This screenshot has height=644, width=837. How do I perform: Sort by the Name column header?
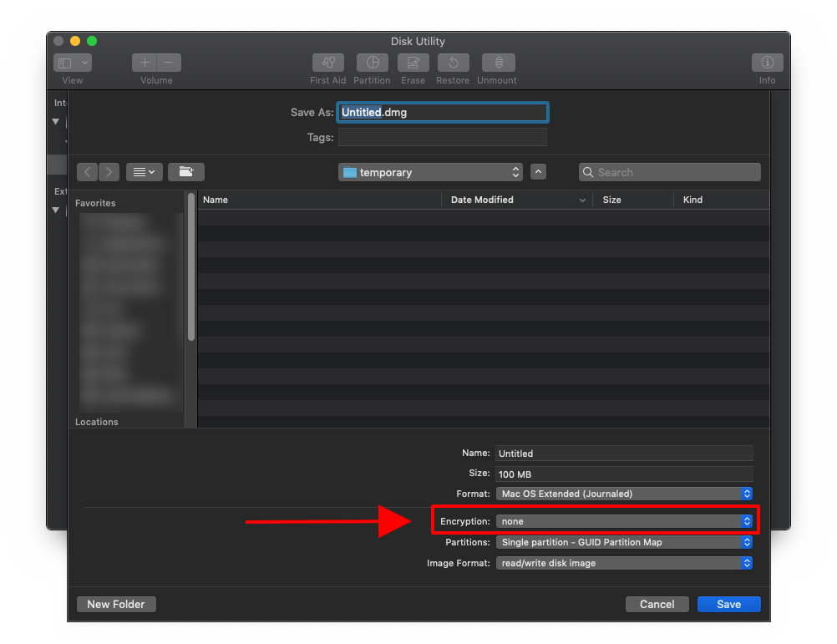(319, 200)
